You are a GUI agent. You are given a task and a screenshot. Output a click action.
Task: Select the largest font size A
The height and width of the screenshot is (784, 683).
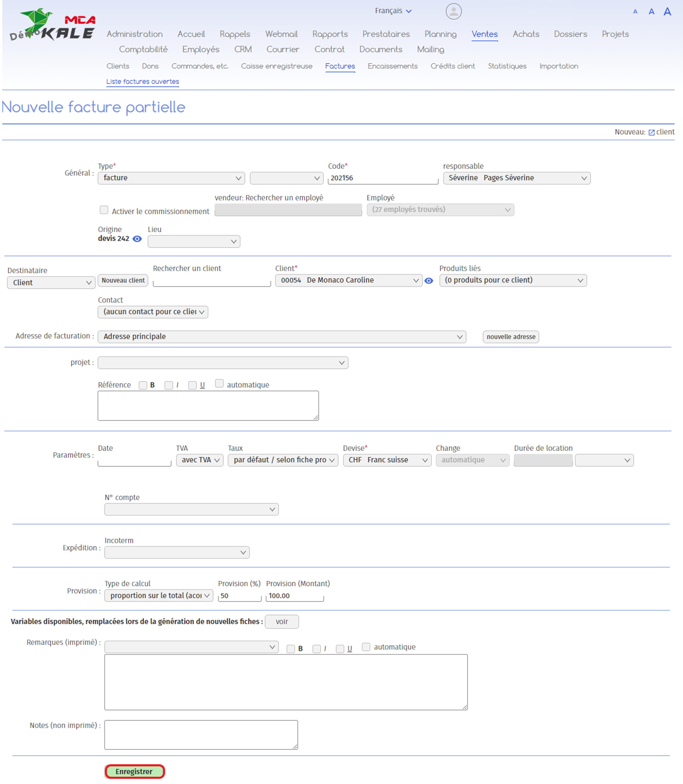(667, 11)
